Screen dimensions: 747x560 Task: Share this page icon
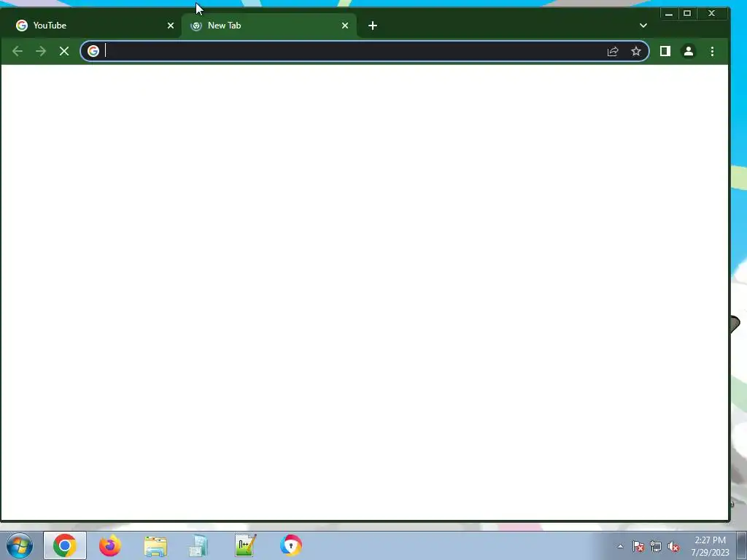613,52
